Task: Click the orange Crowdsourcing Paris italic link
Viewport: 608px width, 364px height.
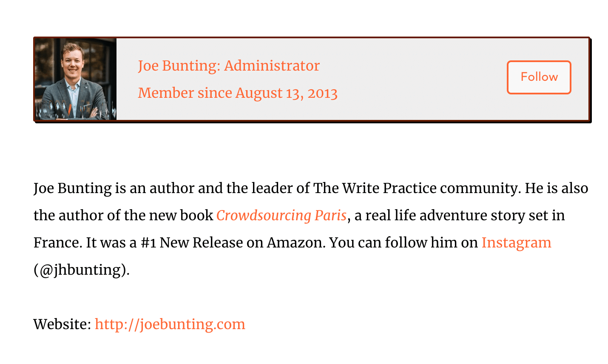Action: tap(281, 215)
